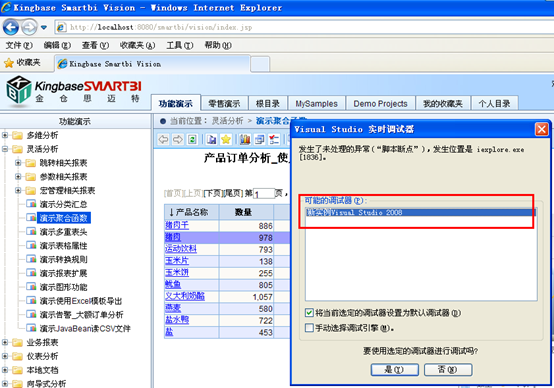Open the 演示图形功能 report

click(63, 287)
